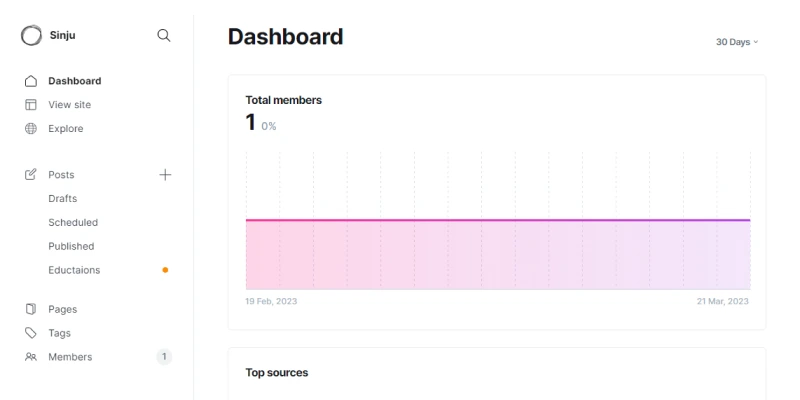Click the View site layout icon

[x=31, y=105]
